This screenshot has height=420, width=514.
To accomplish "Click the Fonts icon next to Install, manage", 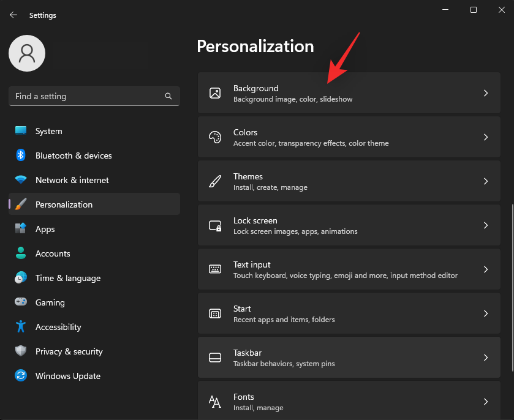I will [x=215, y=402].
